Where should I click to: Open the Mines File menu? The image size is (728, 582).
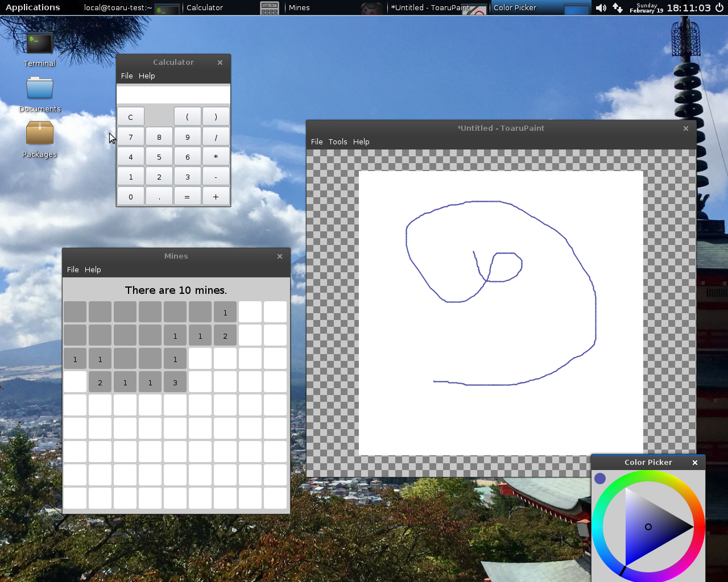[x=73, y=269]
